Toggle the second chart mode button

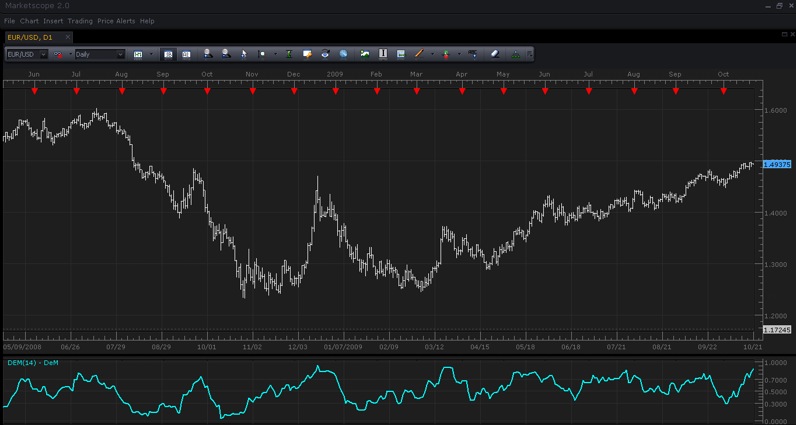(186, 54)
